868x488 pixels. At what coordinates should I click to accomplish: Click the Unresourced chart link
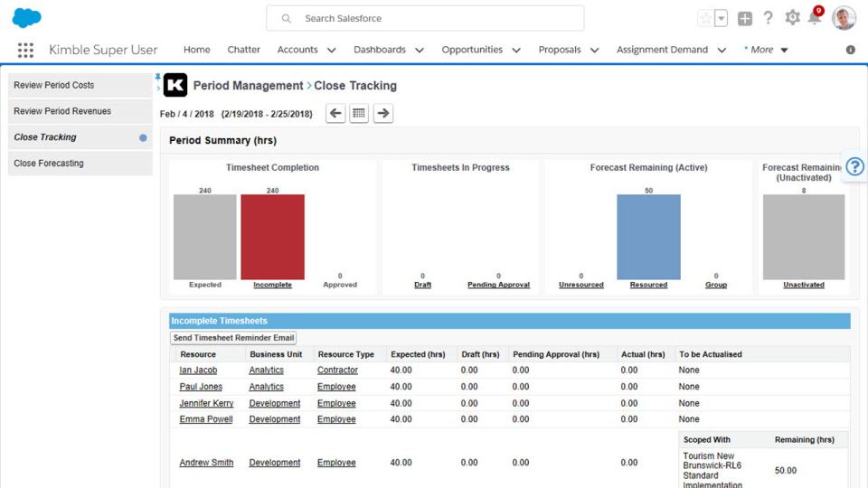pos(580,285)
